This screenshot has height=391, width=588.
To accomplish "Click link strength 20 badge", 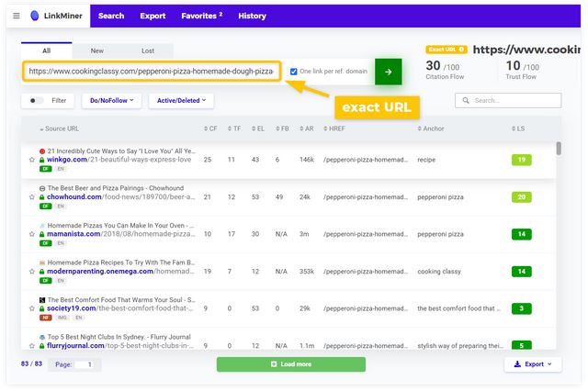I will pyautogui.click(x=522, y=197).
